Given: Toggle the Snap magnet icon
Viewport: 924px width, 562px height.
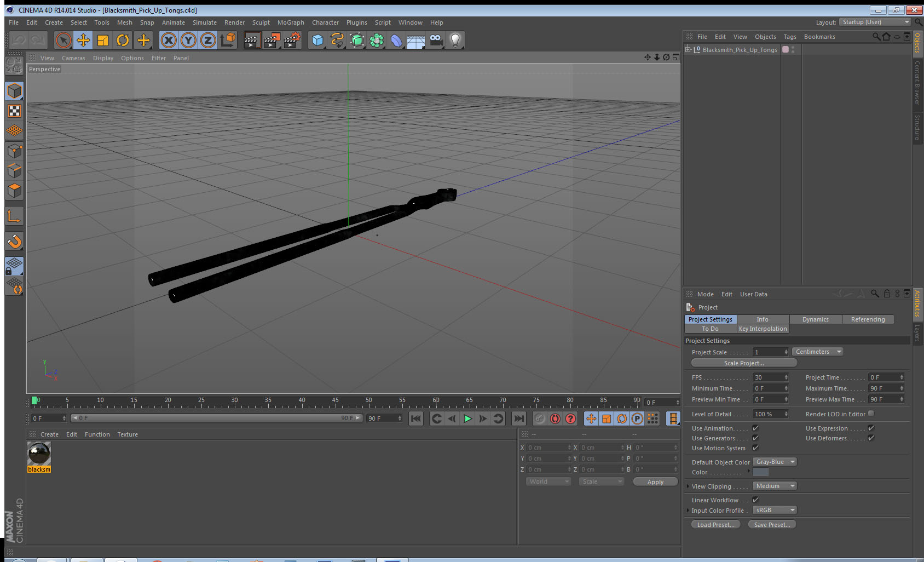Looking at the screenshot, I should [14, 241].
